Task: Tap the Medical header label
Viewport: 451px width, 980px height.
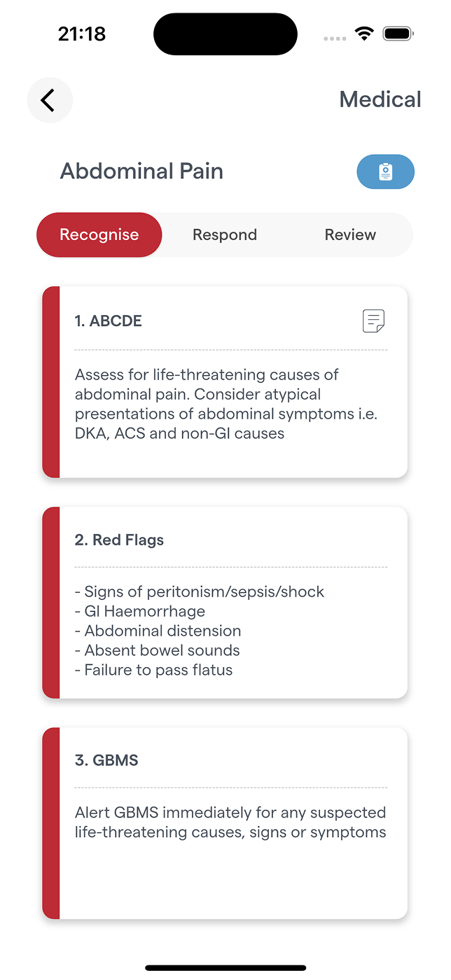Action: [x=380, y=99]
